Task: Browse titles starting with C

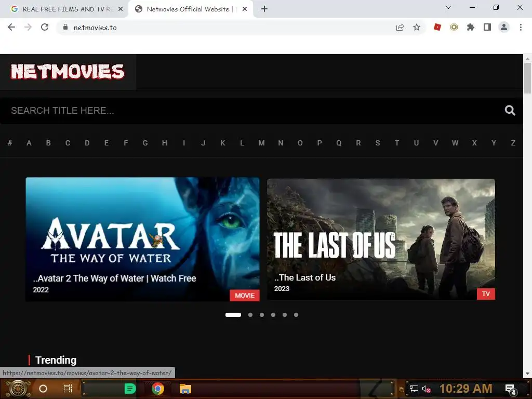Action: (x=68, y=143)
